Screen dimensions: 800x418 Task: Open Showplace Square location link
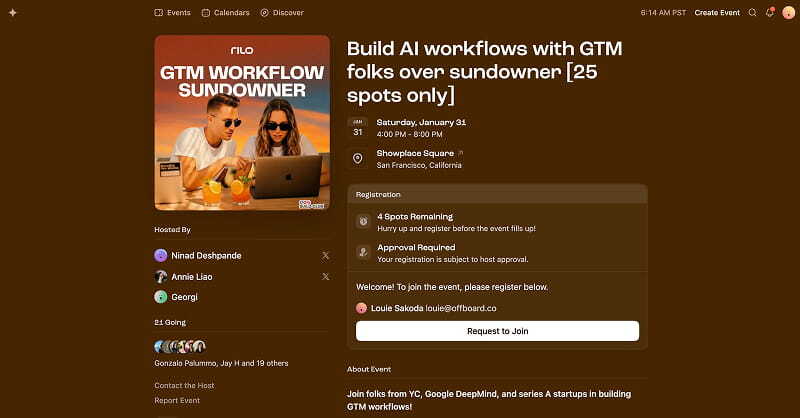[x=419, y=153]
